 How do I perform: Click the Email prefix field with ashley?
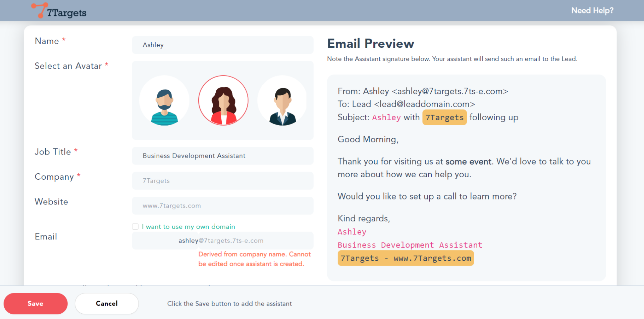pyautogui.click(x=188, y=241)
